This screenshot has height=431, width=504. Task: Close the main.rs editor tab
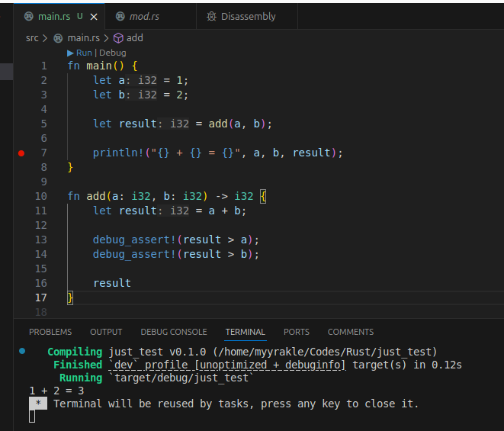[94, 16]
